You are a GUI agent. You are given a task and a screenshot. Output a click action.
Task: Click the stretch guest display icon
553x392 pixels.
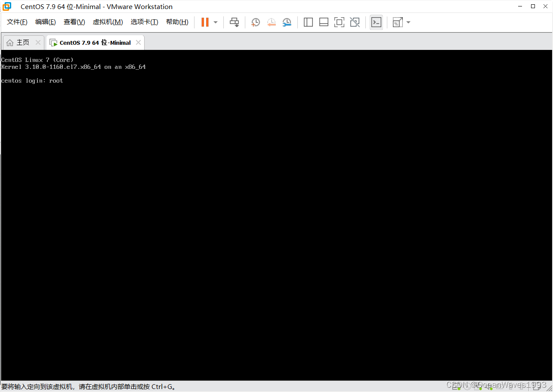[397, 22]
